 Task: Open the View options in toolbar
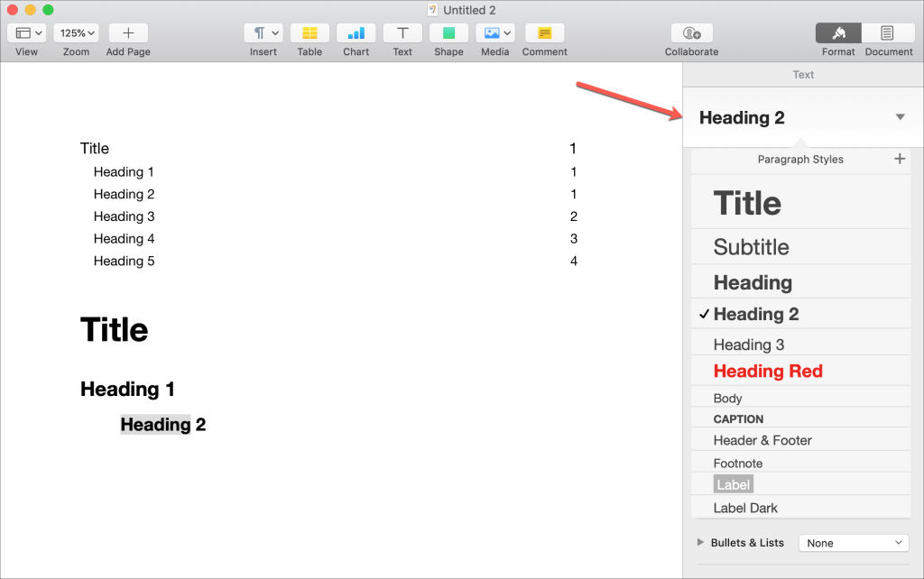coord(29,33)
